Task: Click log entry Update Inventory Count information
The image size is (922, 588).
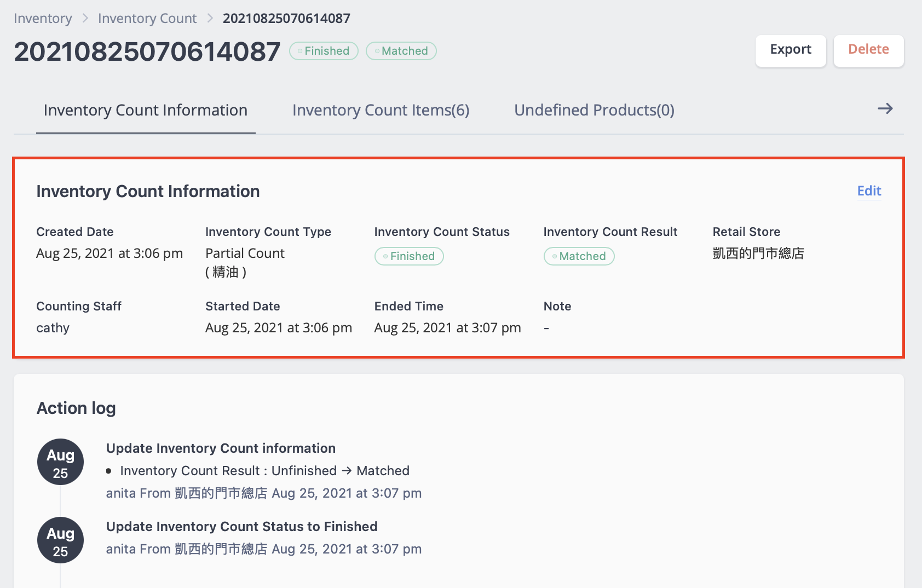Action: [x=221, y=448]
